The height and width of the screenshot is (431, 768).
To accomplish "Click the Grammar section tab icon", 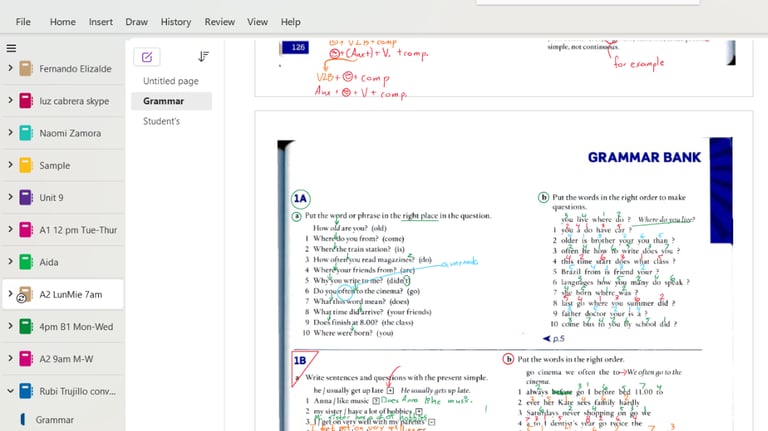I will coord(23,420).
